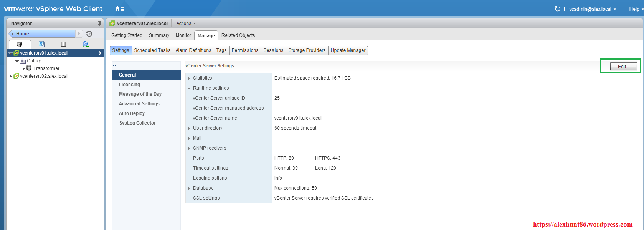This screenshot has height=230, width=644.
Task: Click the refresh icon in top bar
Action: point(557,9)
